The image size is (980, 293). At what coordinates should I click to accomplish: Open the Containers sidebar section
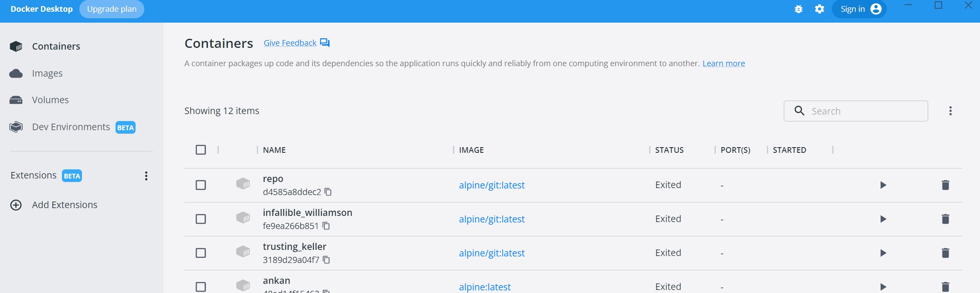[x=56, y=46]
